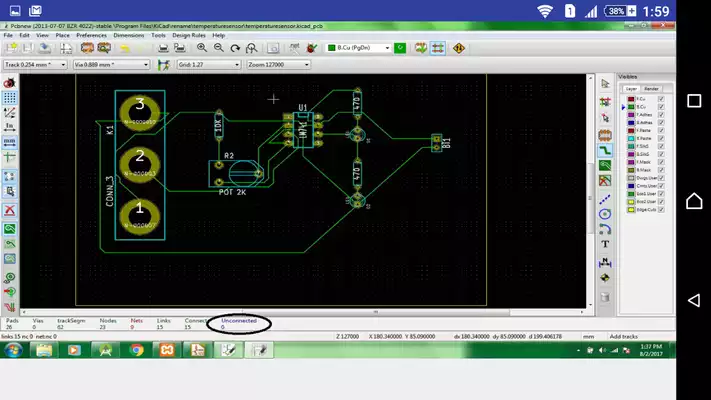The height and width of the screenshot is (400, 711).
Task: Select the Add modules tool
Action: (605, 135)
